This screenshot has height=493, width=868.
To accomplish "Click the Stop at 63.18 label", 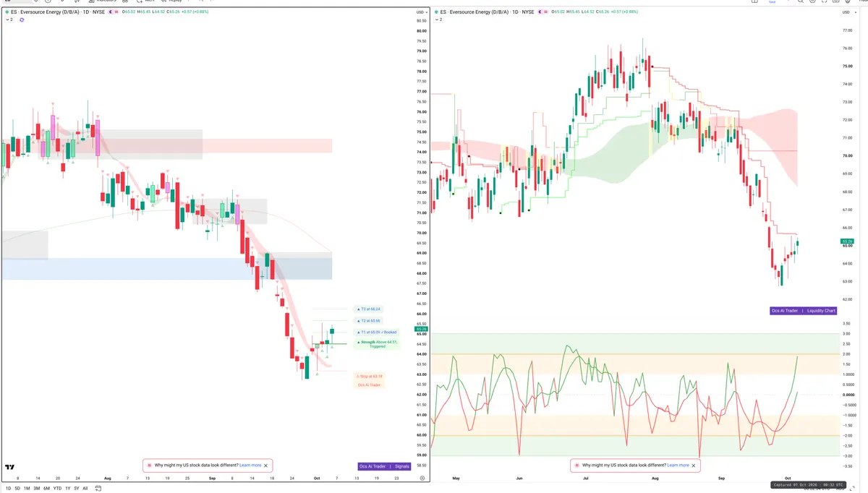I will point(370,376).
